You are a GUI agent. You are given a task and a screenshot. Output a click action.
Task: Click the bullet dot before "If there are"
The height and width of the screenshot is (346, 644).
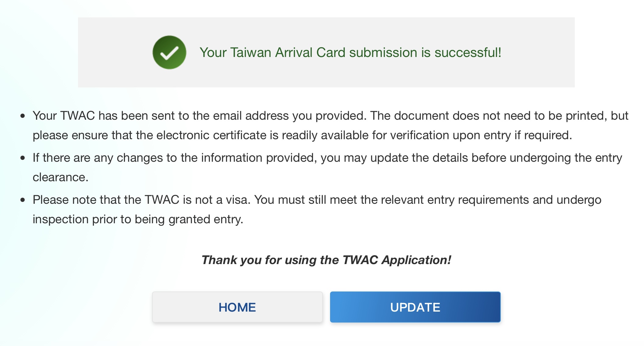23,158
